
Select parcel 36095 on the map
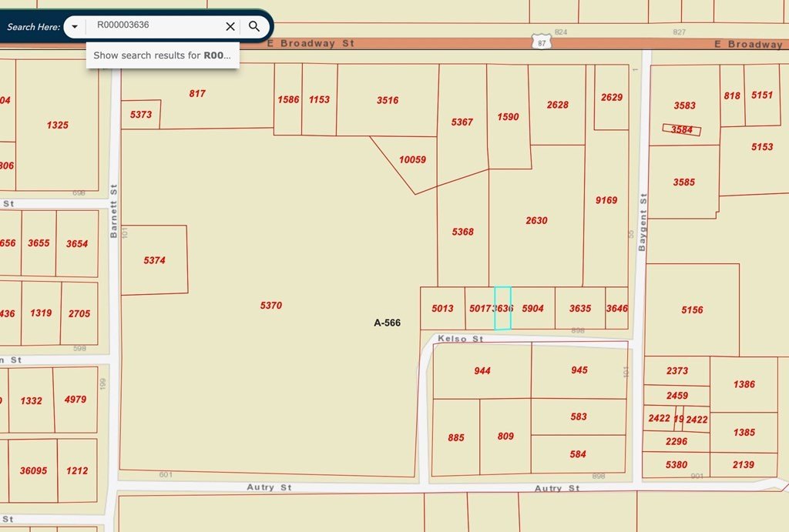[32, 470]
